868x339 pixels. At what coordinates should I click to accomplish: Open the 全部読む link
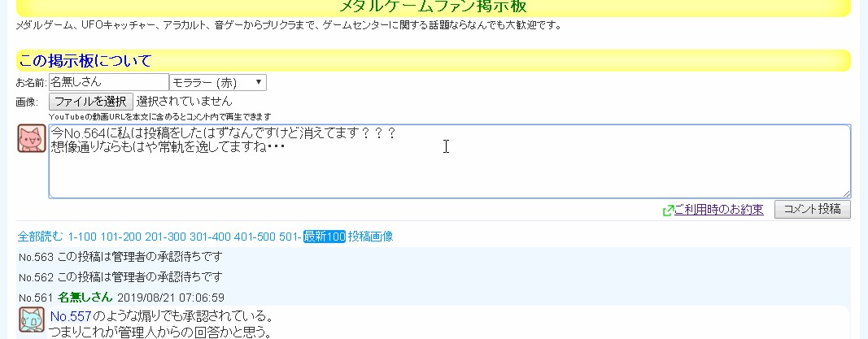(41, 237)
